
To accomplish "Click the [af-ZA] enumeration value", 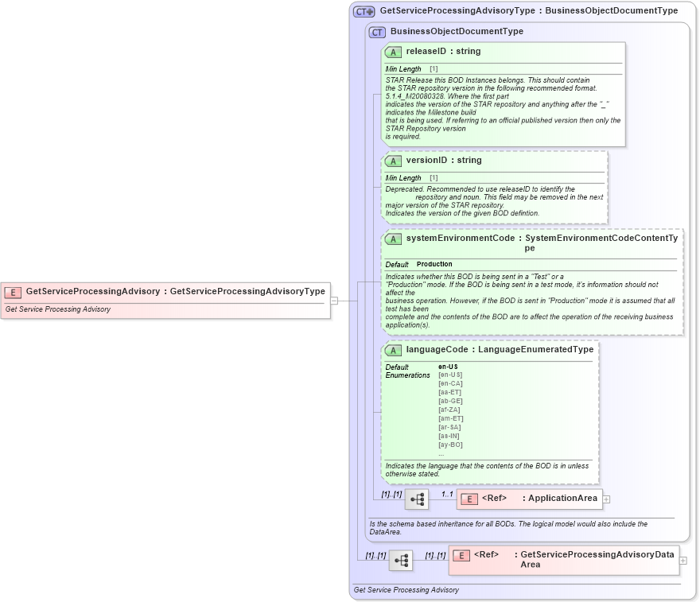I will (x=449, y=410).
